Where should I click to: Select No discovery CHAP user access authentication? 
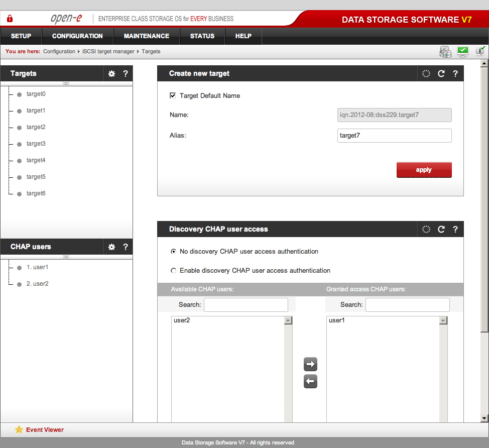coord(174,252)
